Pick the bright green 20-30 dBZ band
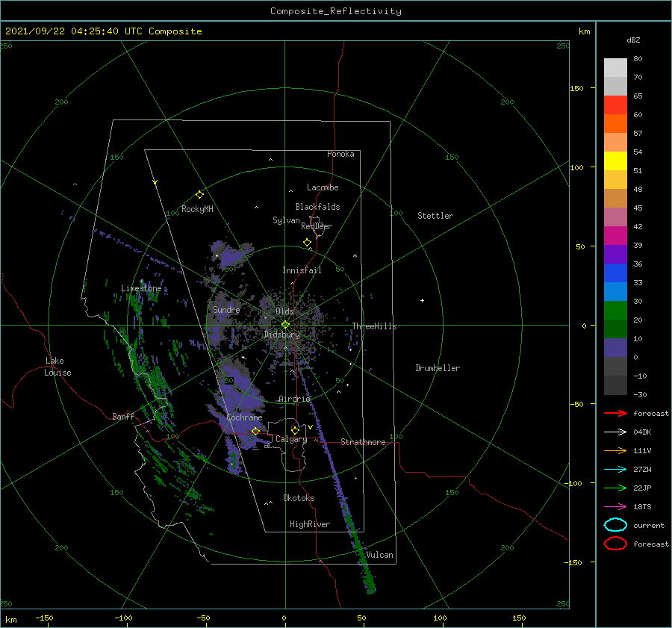 615,311
